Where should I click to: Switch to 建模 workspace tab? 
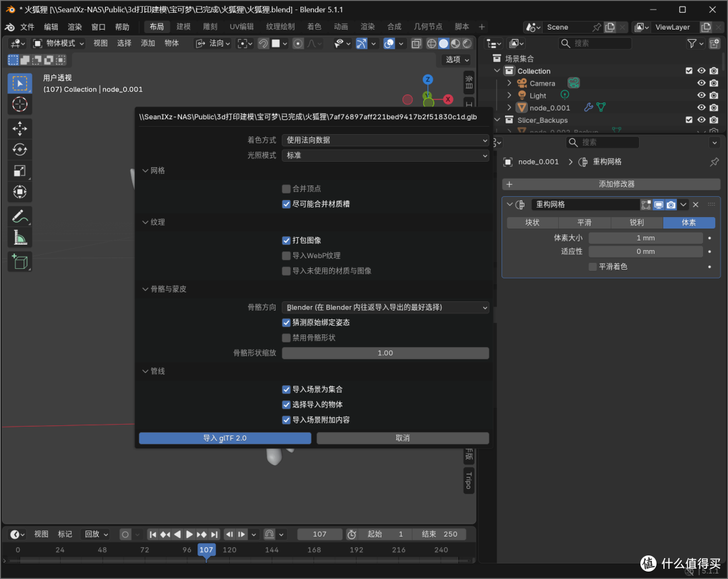pos(183,27)
